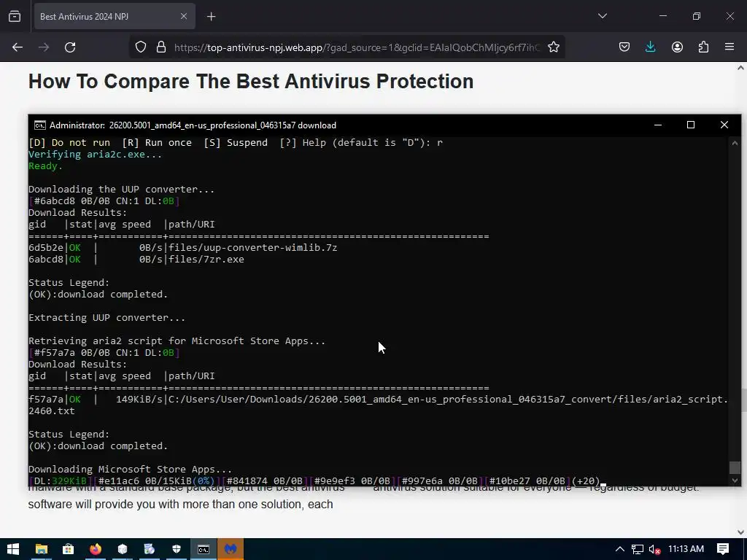Go forward to the next page
This screenshot has width=747, height=560.
tap(44, 47)
